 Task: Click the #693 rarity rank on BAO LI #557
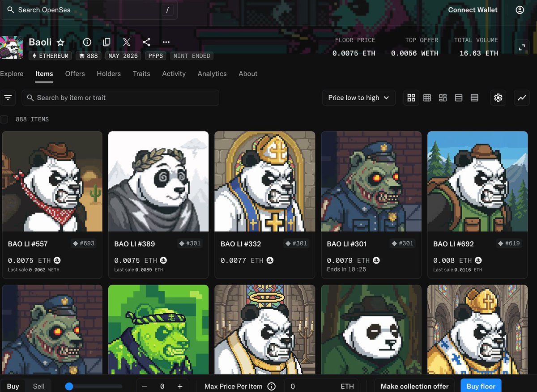pyautogui.click(x=84, y=243)
